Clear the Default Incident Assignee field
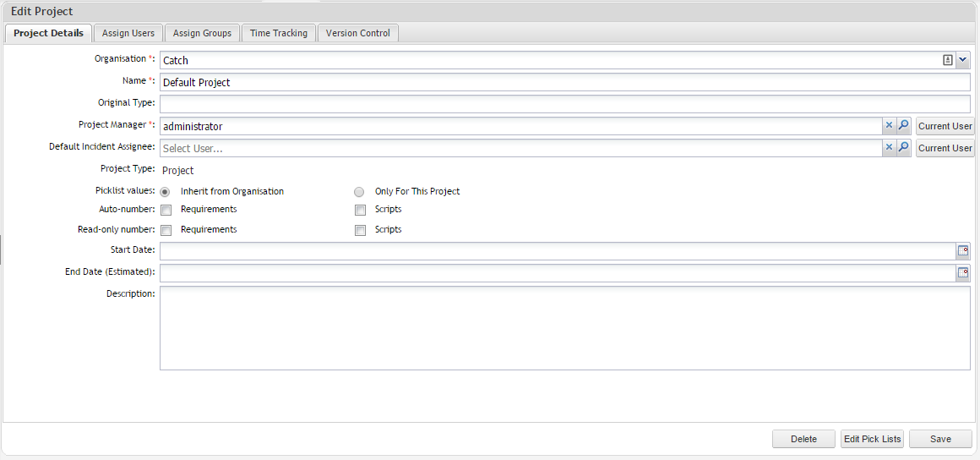 [x=888, y=147]
